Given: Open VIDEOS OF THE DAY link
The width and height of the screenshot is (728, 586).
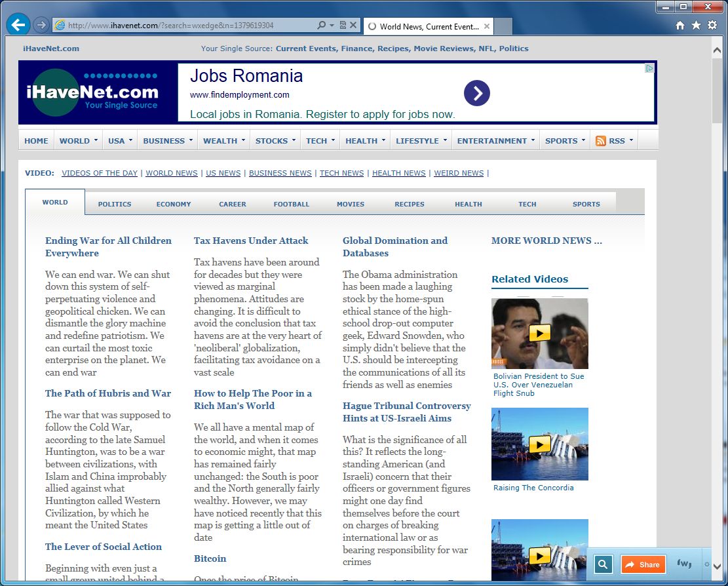Looking at the screenshot, I should click(x=100, y=173).
